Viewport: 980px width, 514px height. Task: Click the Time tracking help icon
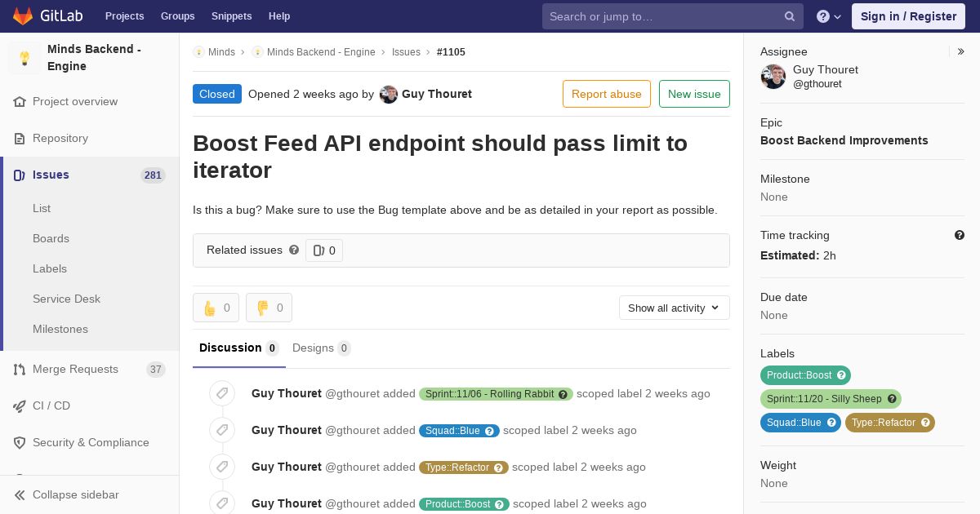tap(960, 235)
